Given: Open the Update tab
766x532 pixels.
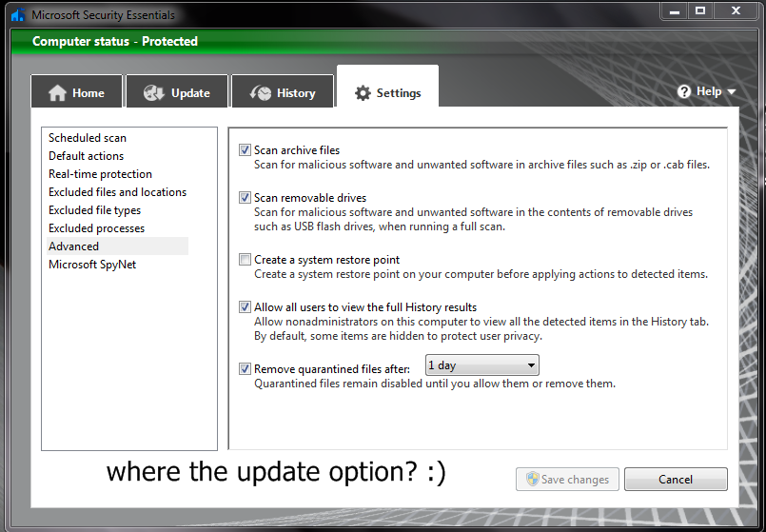Looking at the screenshot, I should (177, 90).
